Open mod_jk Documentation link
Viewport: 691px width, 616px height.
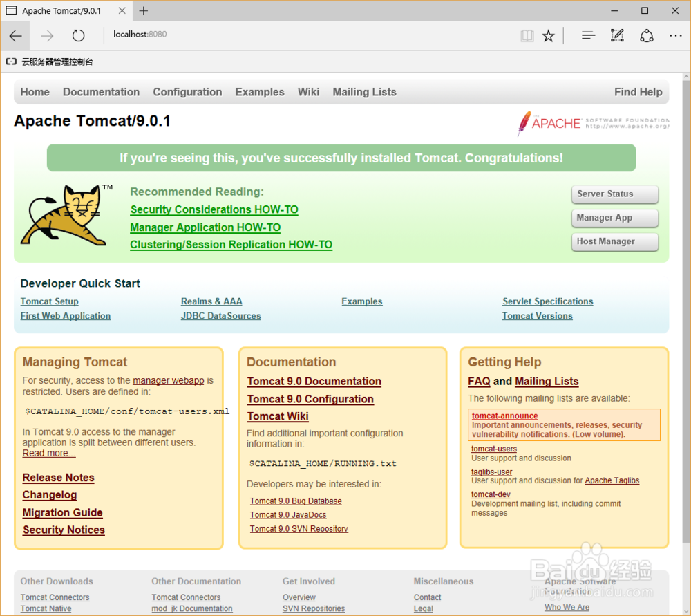pos(191,608)
